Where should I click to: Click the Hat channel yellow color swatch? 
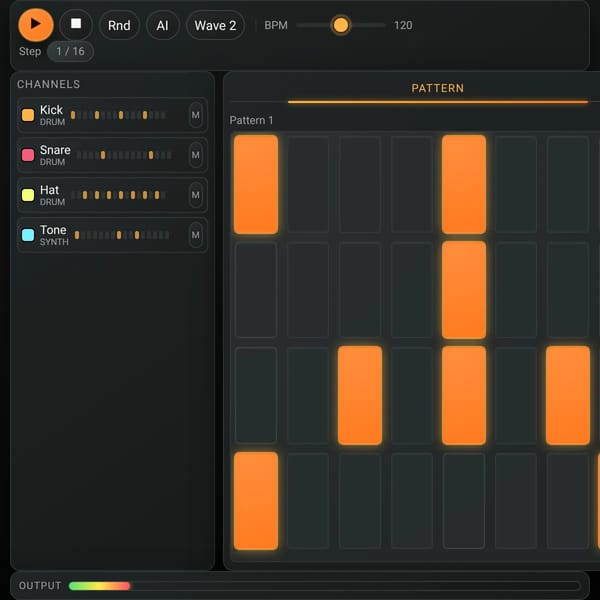[28, 195]
